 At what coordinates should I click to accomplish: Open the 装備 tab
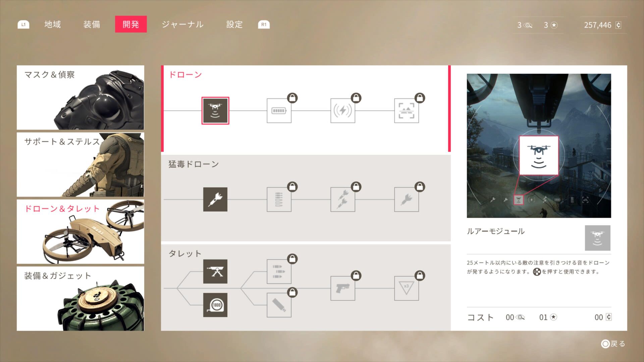point(92,24)
